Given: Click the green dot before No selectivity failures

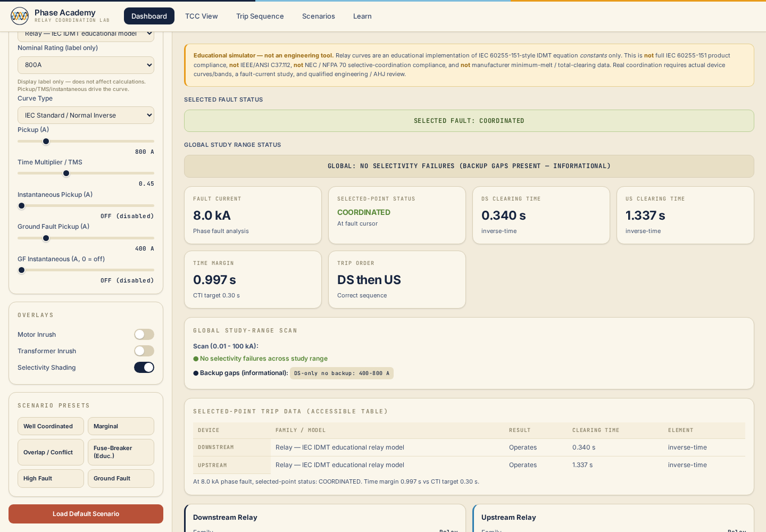Looking at the screenshot, I should pyautogui.click(x=196, y=359).
